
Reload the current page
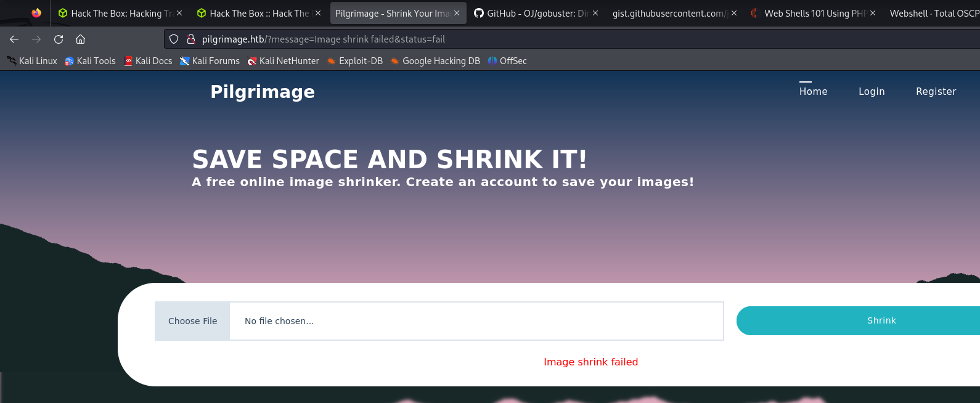coord(59,39)
